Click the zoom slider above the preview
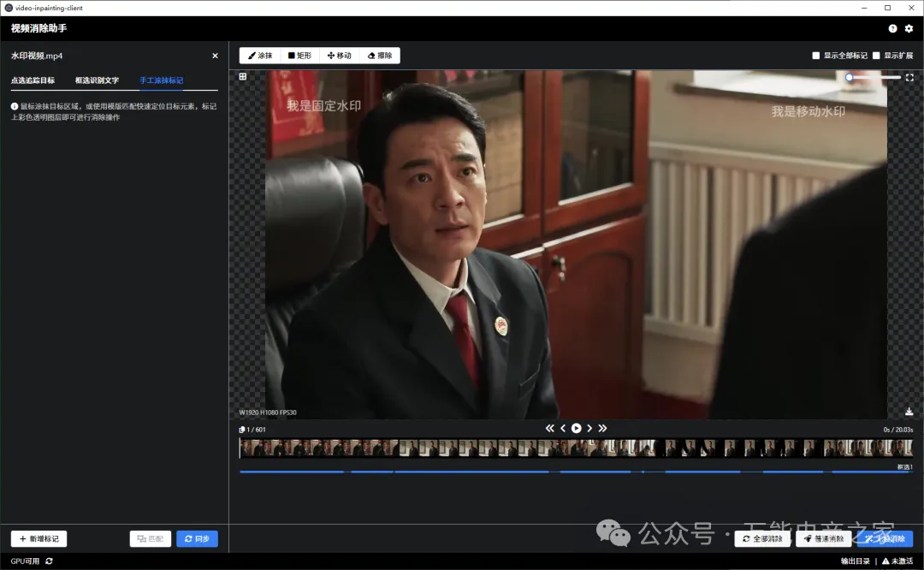 click(873, 78)
